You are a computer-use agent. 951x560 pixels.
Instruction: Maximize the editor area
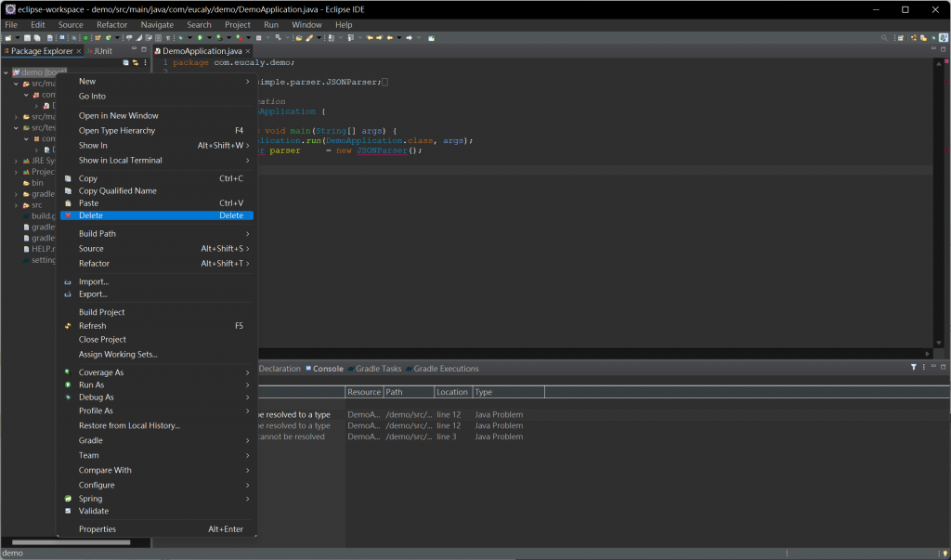943,50
